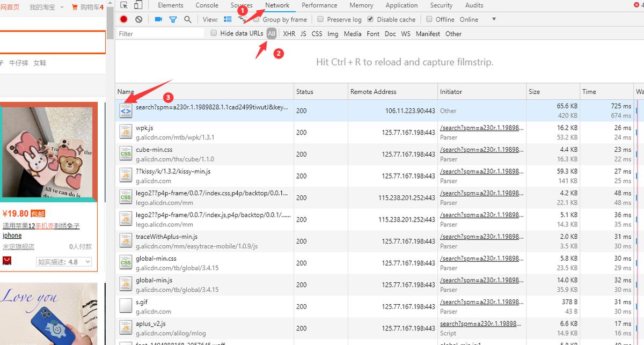Click the red record network log button
This screenshot has height=345, width=644.
click(124, 19)
